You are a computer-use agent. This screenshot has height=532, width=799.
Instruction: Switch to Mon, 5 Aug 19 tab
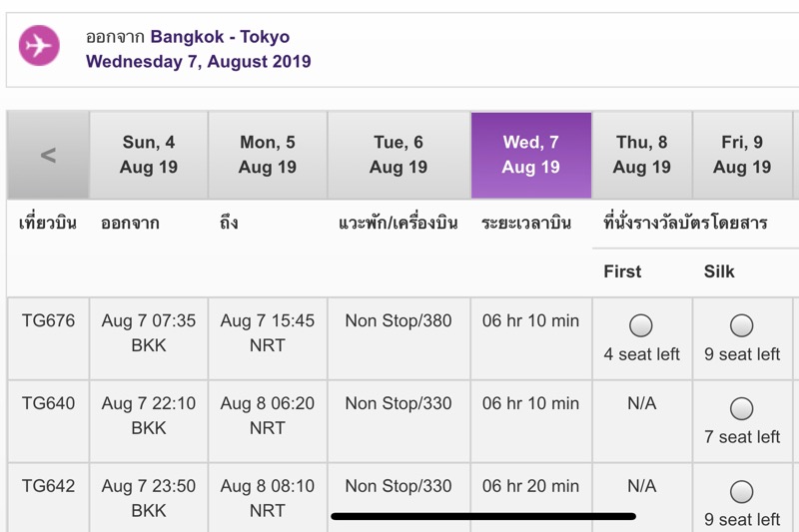coord(268,155)
